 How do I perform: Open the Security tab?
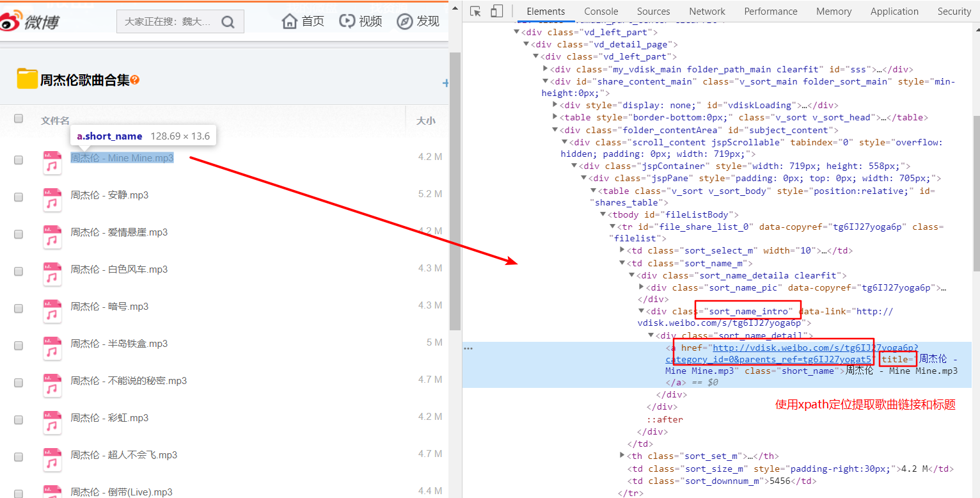click(954, 12)
